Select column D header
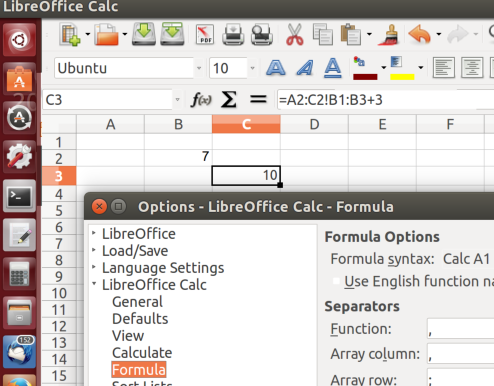This screenshot has width=494, height=386. (x=314, y=124)
